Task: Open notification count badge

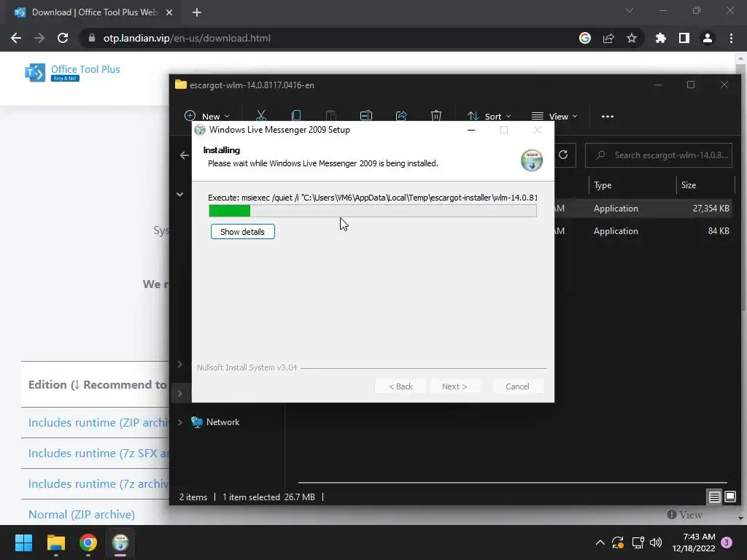Action: pos(727,542)
